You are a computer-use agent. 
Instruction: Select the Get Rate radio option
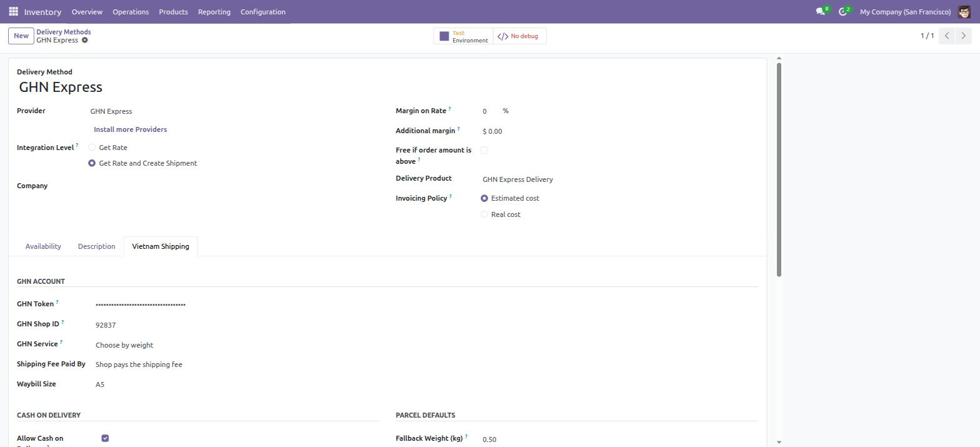pyautogui.click(x=92, y=148)
